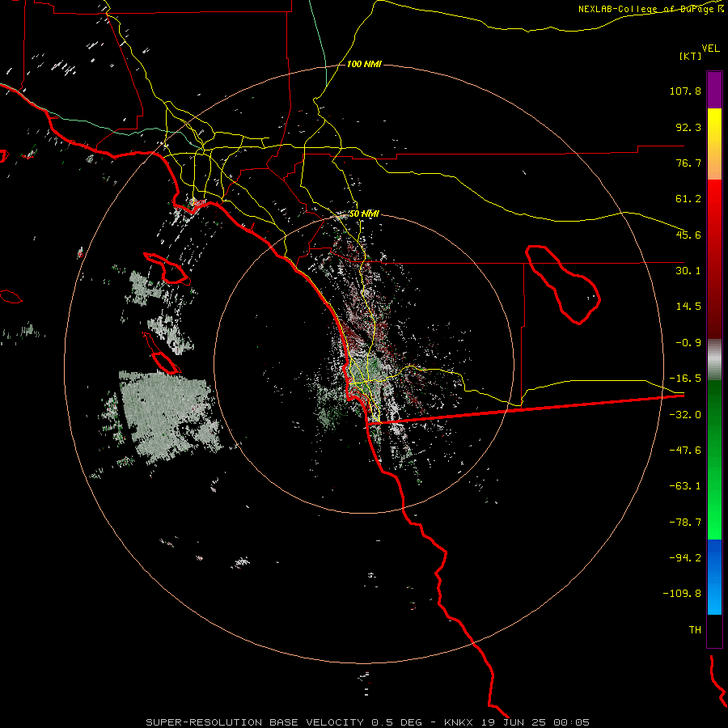
Task: Click the 14.5 velocity scale value
Action: click(688, 307)
